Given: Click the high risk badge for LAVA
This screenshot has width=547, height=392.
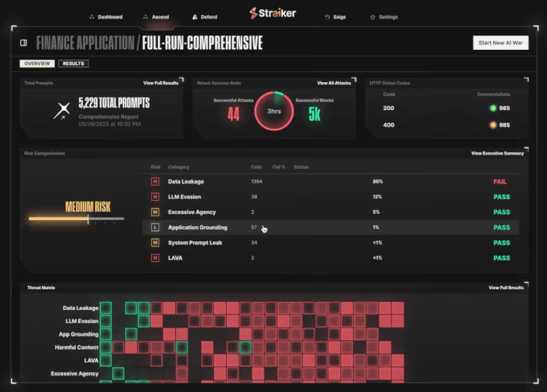Looking at the screenshot, I should 155,258.
